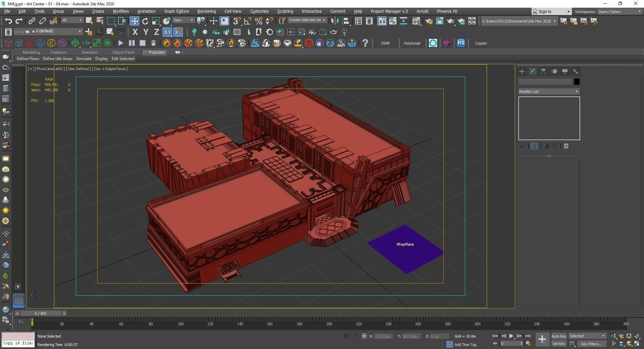Click the Undo arrow in the main toolbar
The height and width of the screenshot is (349, 644).
click(8, 21)
